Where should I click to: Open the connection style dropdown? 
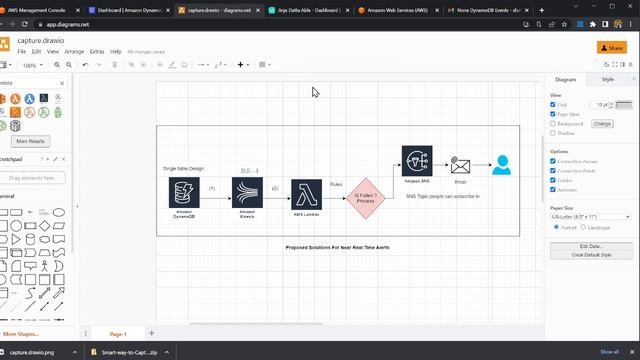pos(203,65)
